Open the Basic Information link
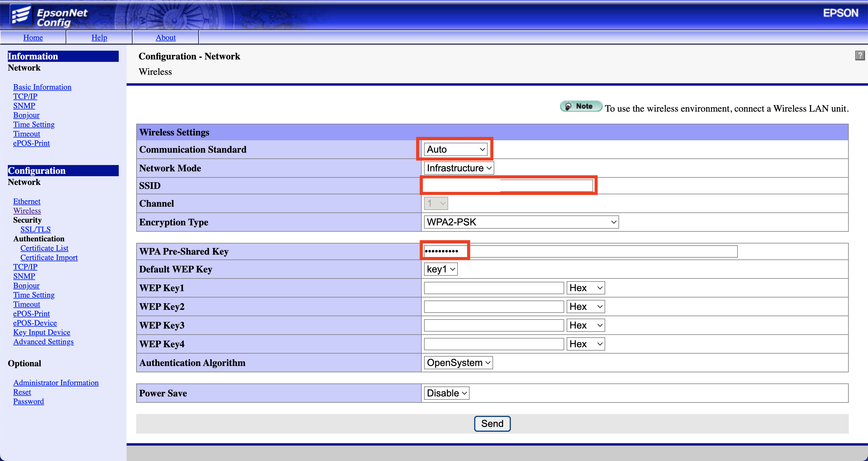Screen dimensions: 868x461 coord(42,87)
